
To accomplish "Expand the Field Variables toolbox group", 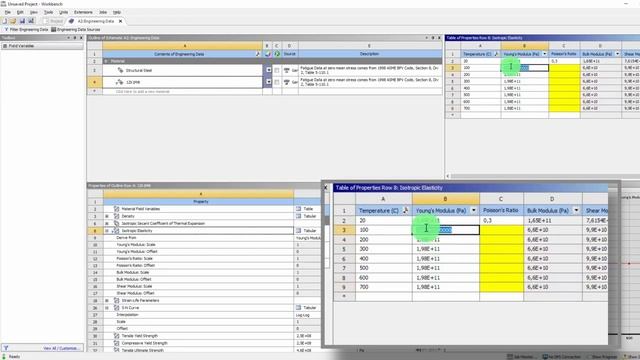I will pos(5,46).
